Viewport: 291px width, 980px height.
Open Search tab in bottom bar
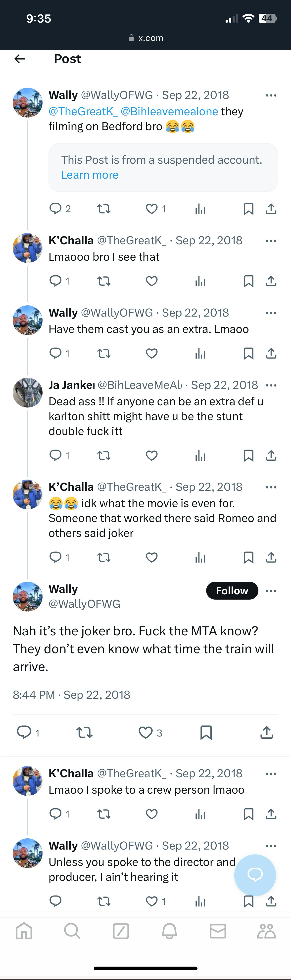72,931
